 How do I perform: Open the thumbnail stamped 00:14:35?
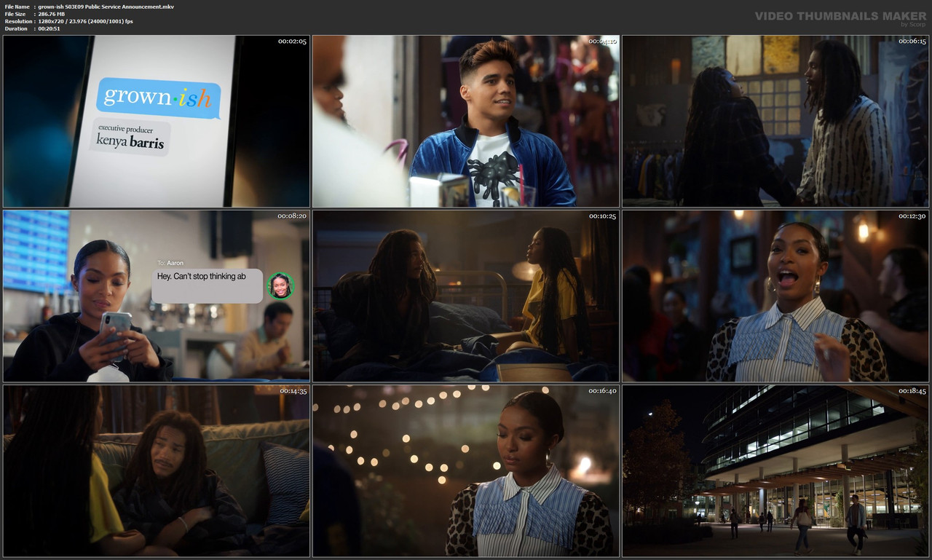tap(157, 471)
